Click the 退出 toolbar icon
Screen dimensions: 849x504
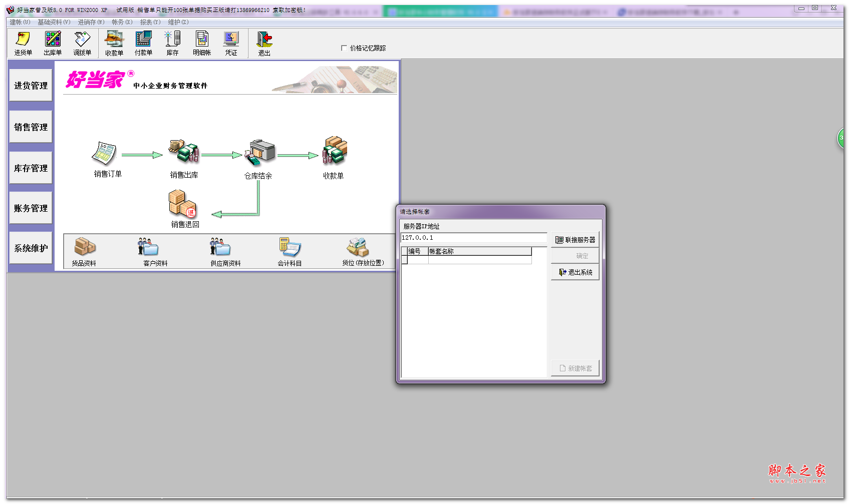point(264,43)
